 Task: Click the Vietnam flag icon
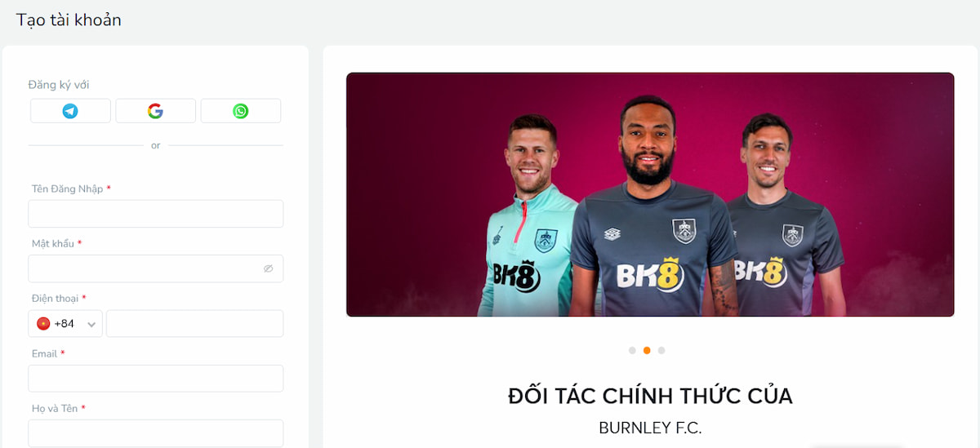click(x=43, y=324)
